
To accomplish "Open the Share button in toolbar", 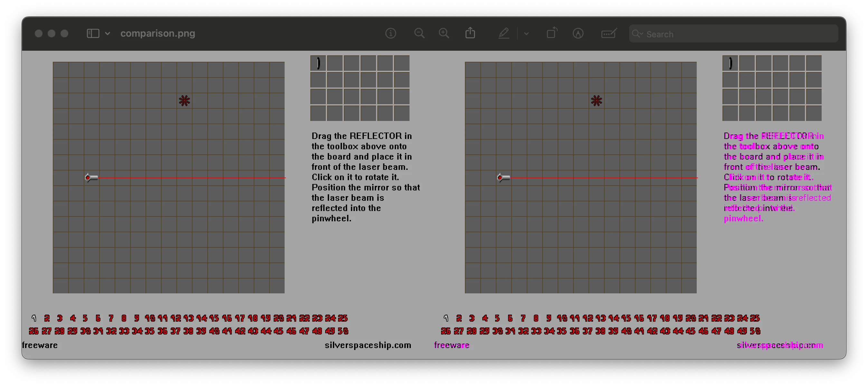I will click(x=470, y=33).
